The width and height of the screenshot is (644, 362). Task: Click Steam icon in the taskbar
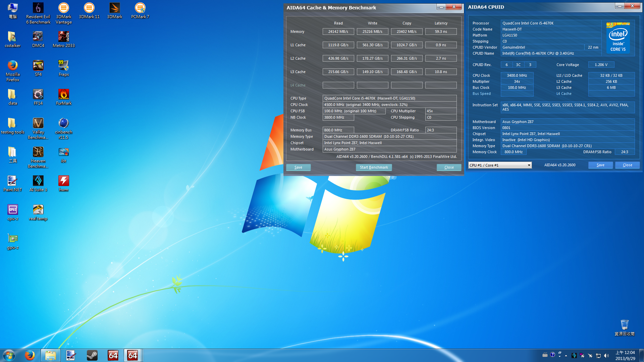tap(92, 355)
